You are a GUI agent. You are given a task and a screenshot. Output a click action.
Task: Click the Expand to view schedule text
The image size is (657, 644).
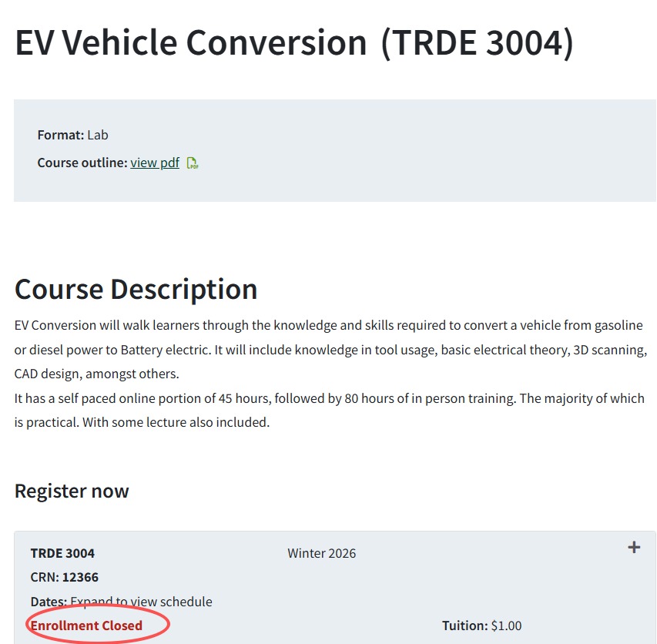pyautogui.click(x=141, y=602)
